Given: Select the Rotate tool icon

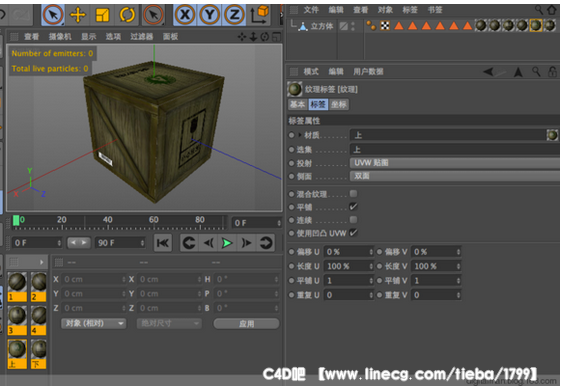Looking at the screenshot, I should (127, 15).
